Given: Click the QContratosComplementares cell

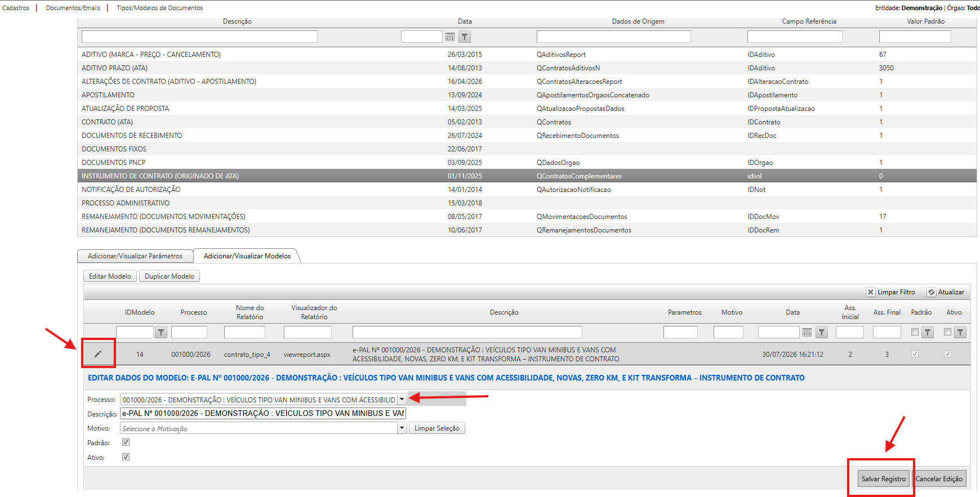Looking at the screenshot, I should point(579,176).
